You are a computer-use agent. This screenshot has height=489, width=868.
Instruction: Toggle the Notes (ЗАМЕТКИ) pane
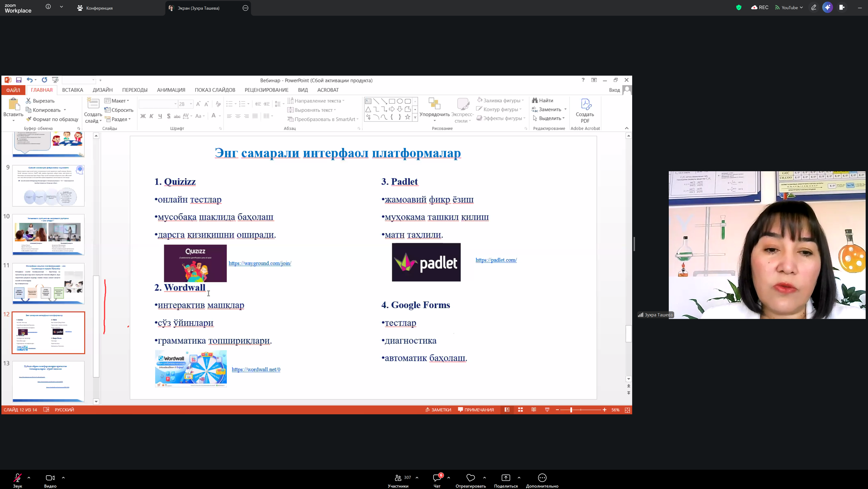click(438, 410)
